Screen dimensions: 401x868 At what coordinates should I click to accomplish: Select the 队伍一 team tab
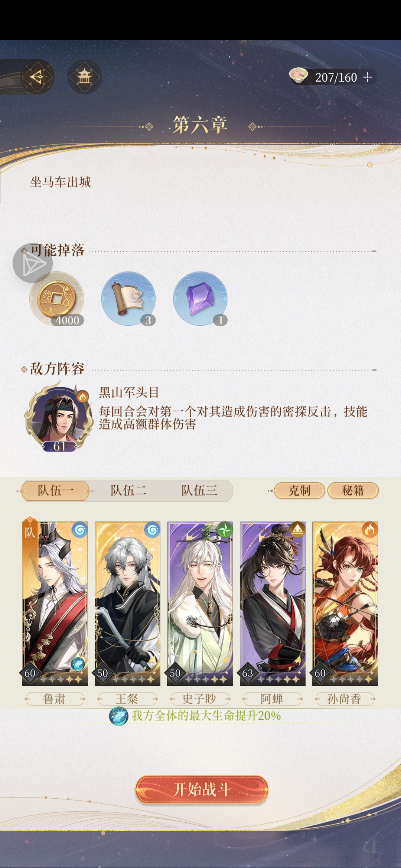click(56, 491)
